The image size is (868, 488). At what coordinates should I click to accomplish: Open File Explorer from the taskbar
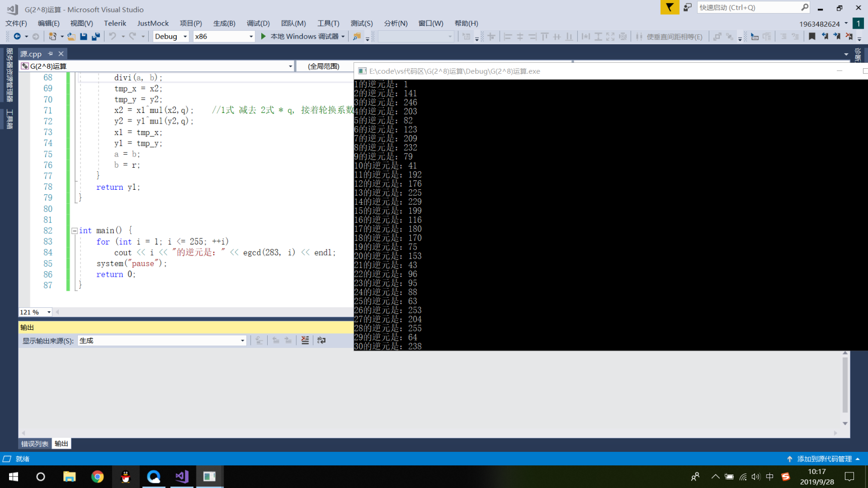69,476
